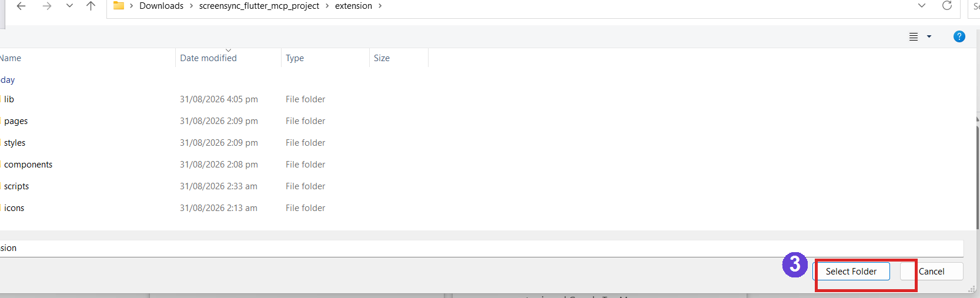Open view options dropdown arrow

tap(929, 36)
